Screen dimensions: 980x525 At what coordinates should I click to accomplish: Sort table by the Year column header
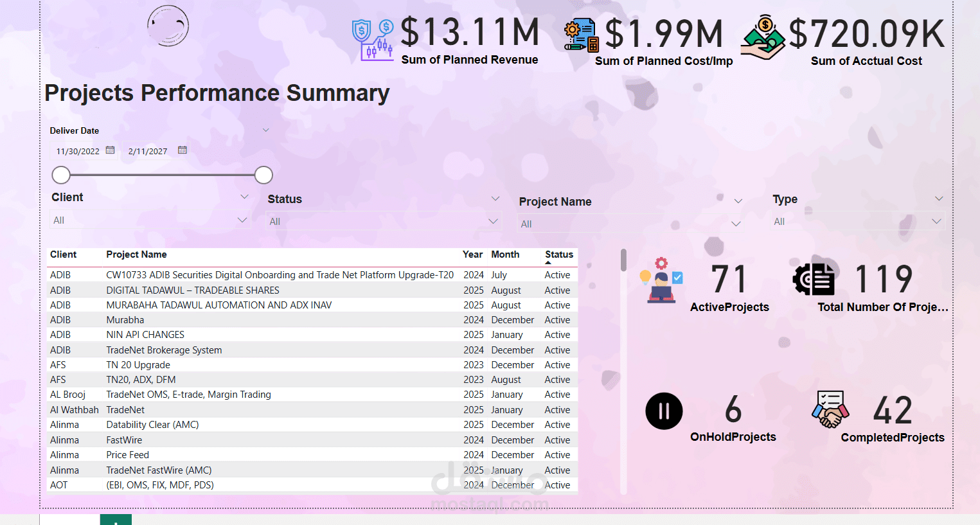click(x=473, y=254)
